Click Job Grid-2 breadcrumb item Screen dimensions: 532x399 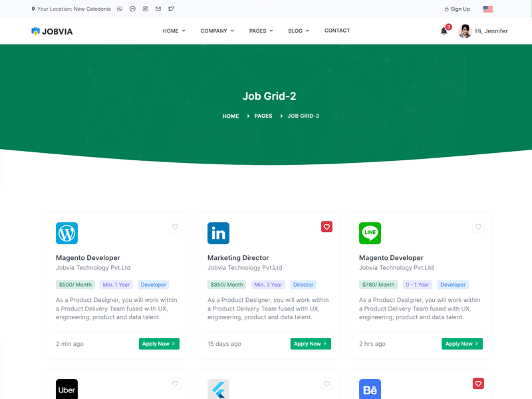[x=303, y=116]
